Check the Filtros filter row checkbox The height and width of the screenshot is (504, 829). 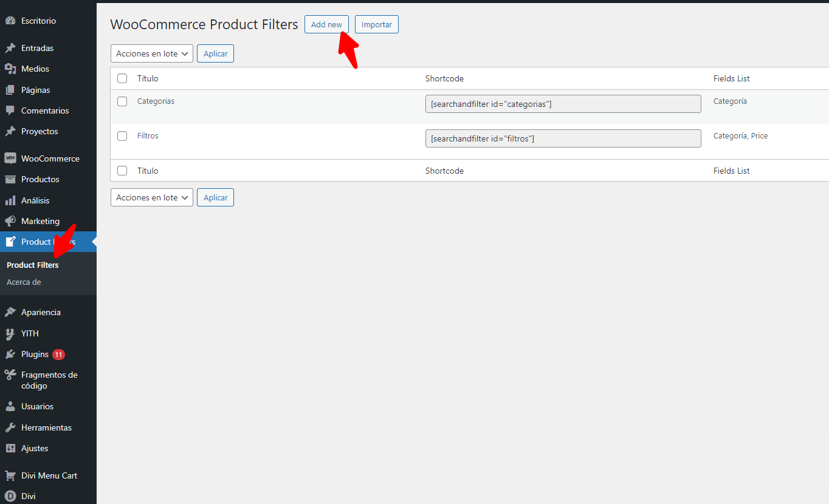point(122,136)
